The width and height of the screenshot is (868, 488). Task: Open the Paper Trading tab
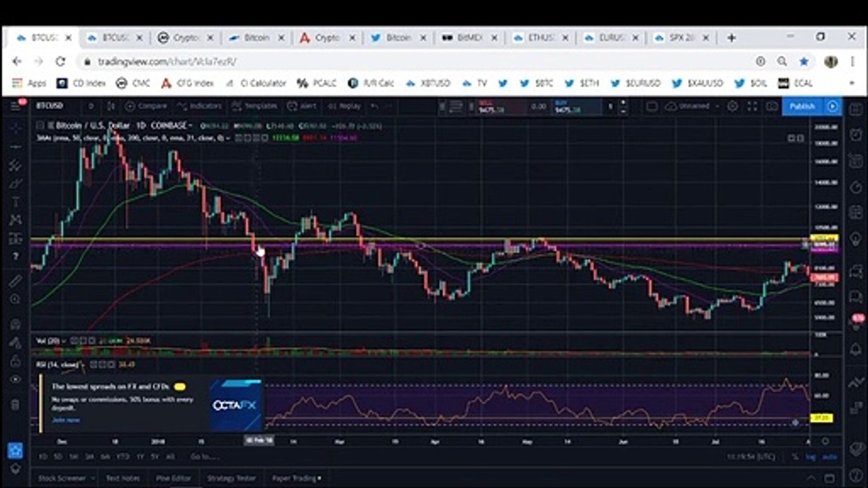(x=296, y=479)
